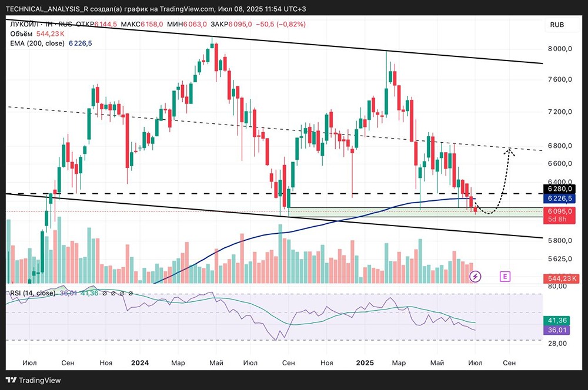Click the МИН 6 063,0 low value
588x390 pixels.
(x=187, y=24)
